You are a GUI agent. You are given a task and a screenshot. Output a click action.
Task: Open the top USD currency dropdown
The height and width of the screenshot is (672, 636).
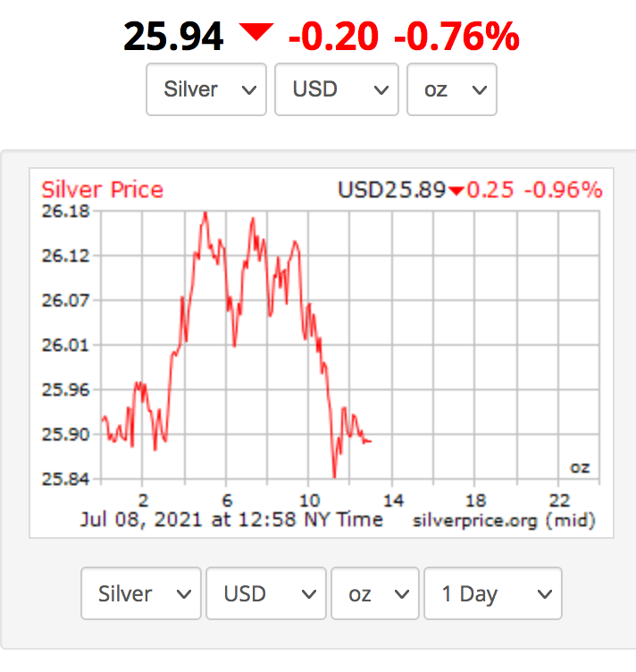335,89
